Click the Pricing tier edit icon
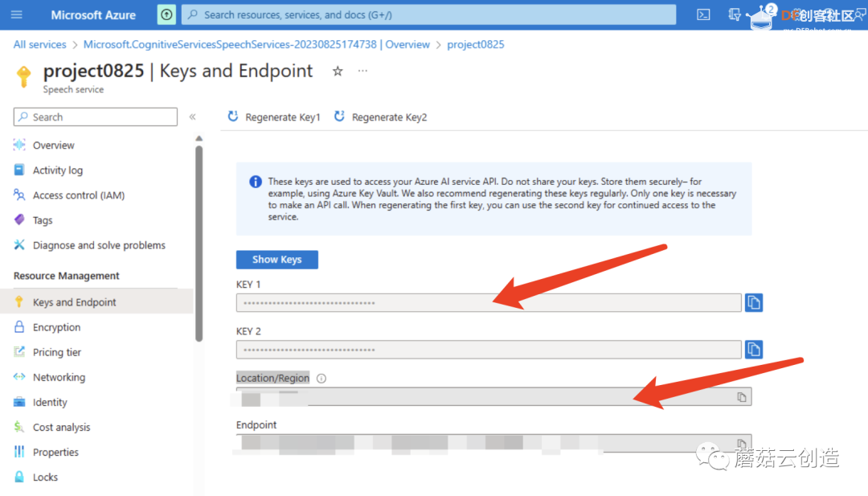 pyautogui.click(x=19, y=351)
